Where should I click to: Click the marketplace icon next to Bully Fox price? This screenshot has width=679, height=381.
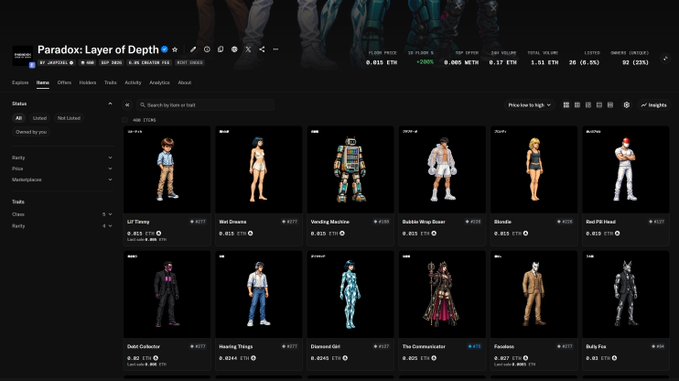coord(614,358)
